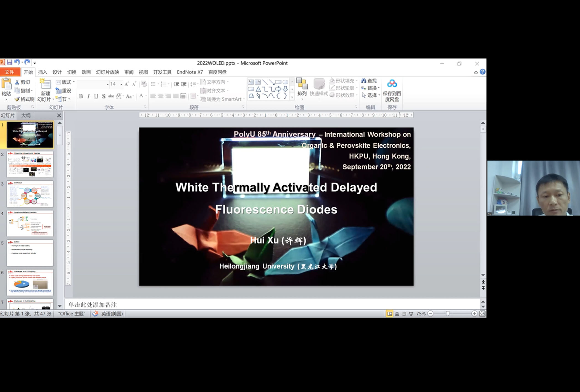The image size is (580, 392).
Task: Open the Insert (插入) ribbon tab
Action: (x=43, y=72)
